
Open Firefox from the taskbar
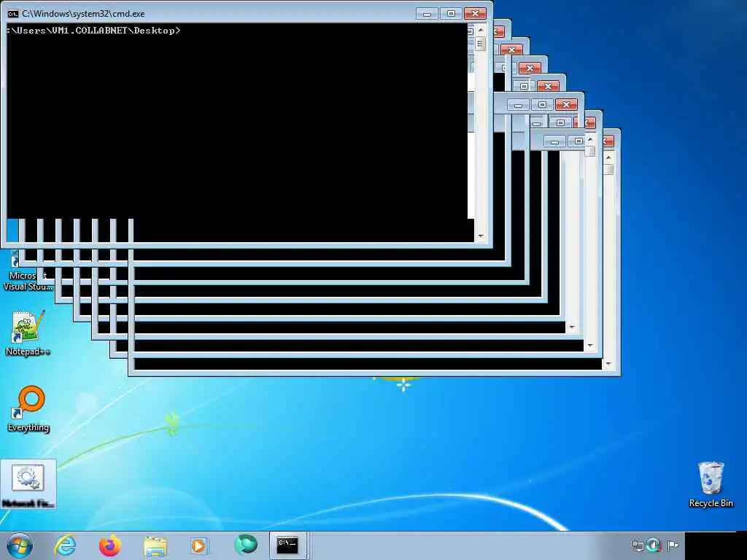(109, 545)
